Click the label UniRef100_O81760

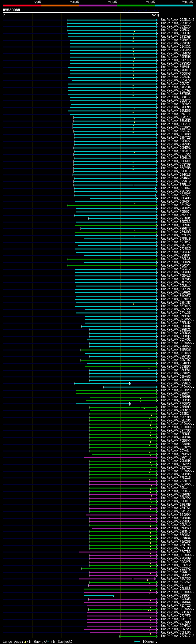pos(176,205)
